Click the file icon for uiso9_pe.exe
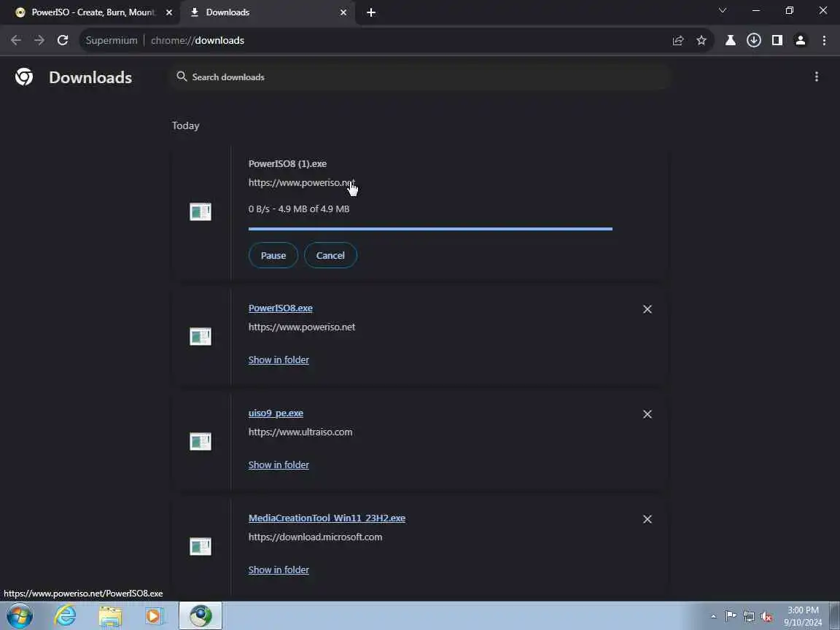This screenshot has width=840, height=630. pyautogui.click(x=201, y=441)
